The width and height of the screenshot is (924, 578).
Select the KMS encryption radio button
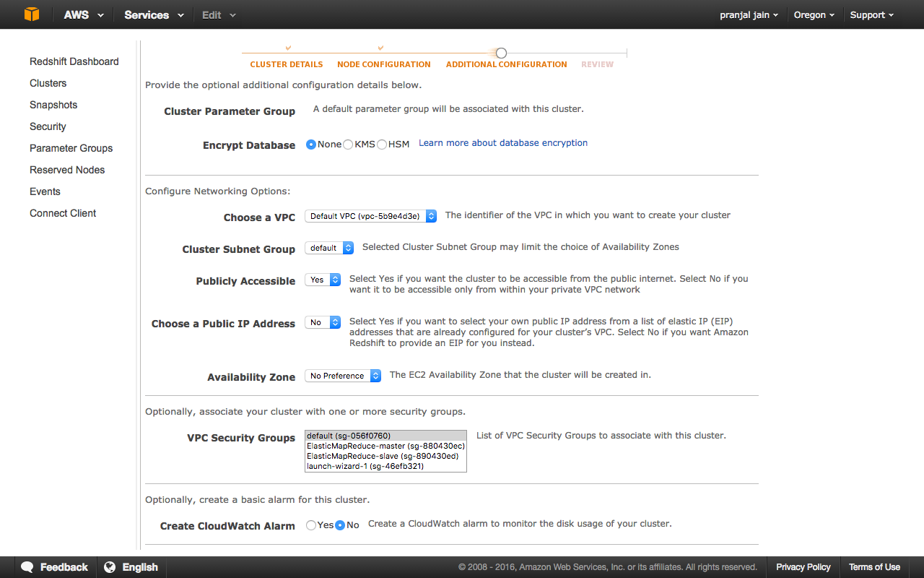coord(348,144)
